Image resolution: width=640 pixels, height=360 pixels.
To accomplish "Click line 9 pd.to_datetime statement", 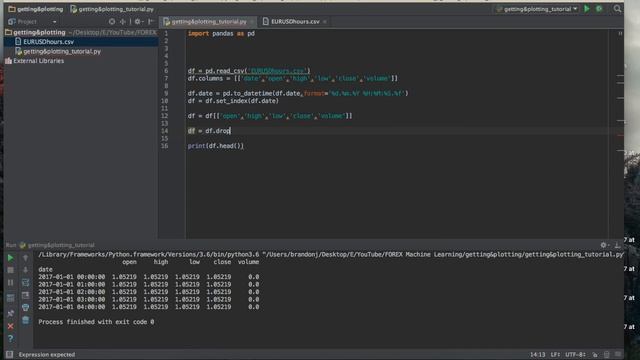I will (x=298, y=93).
